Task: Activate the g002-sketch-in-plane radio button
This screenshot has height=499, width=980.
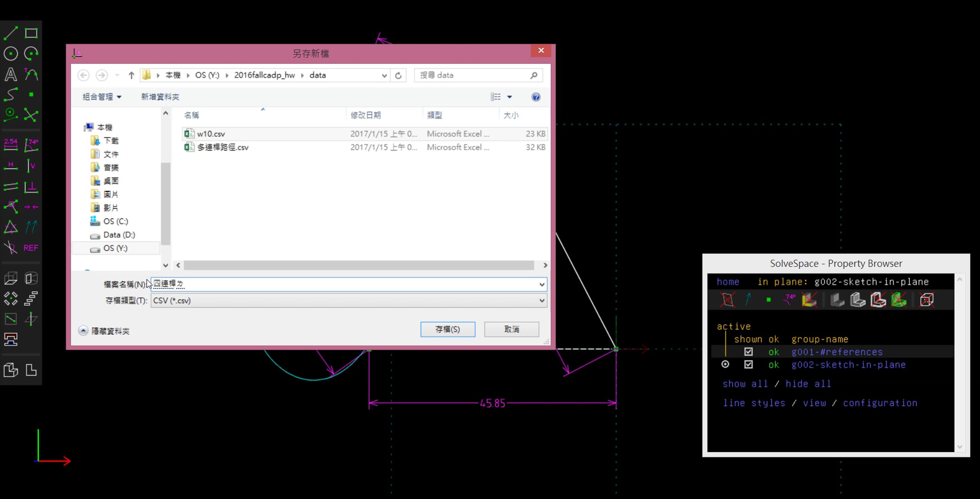Action: pyautogui.click(x=725, y=364)
